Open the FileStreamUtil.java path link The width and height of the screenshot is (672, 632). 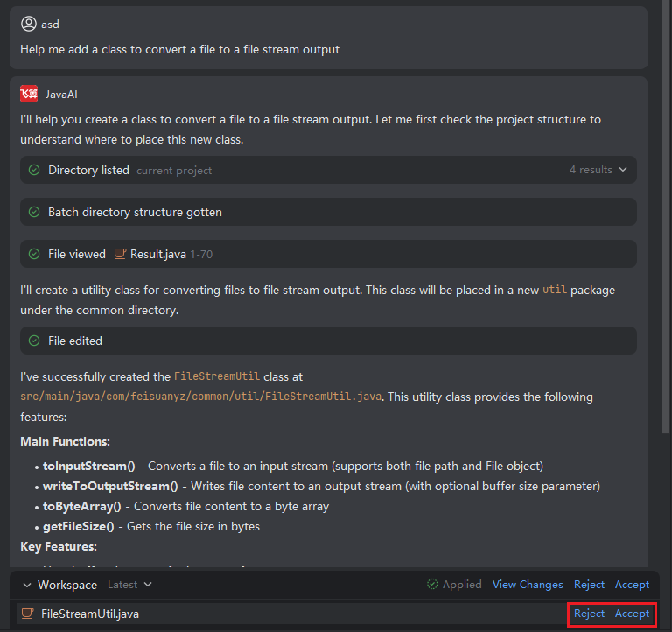coord(201,397)
